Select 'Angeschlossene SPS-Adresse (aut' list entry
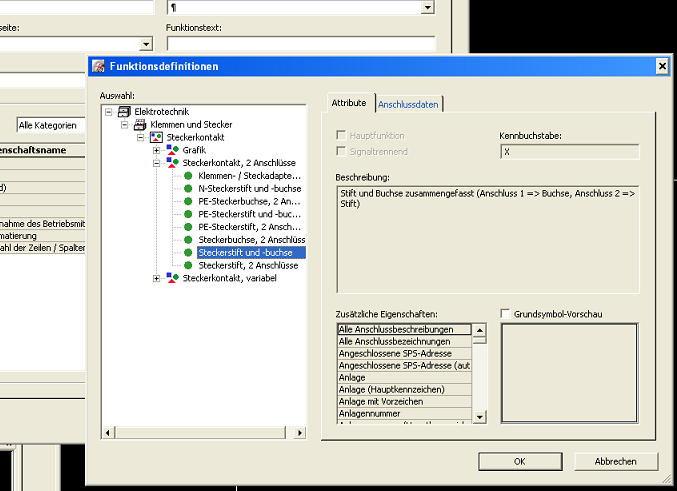Screen dimensions: 677x491 tap(404, 365)
